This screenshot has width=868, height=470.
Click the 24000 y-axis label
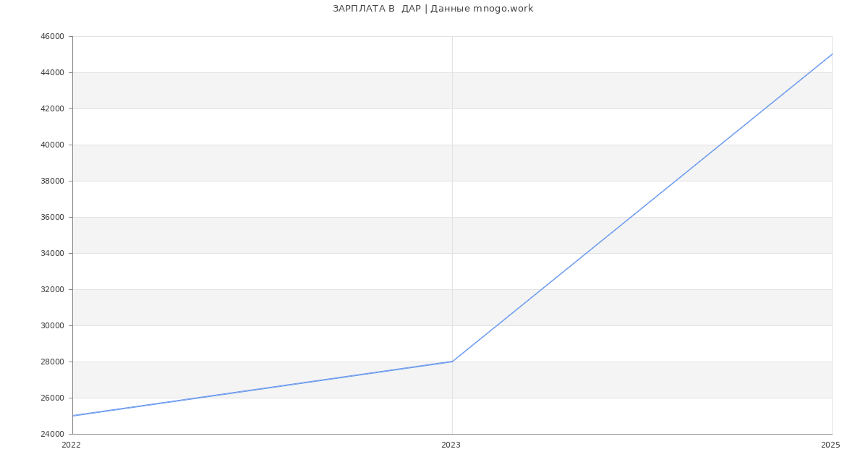tap(53, 434)
